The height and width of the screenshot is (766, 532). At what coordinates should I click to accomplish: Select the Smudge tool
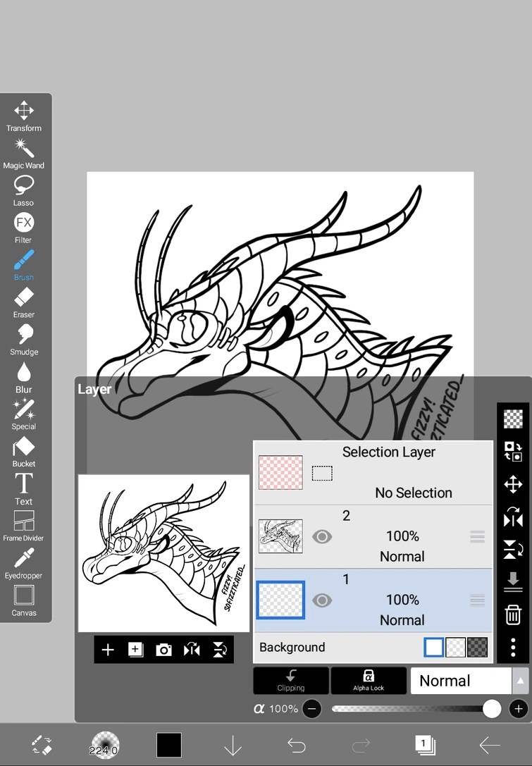(23, 340)
